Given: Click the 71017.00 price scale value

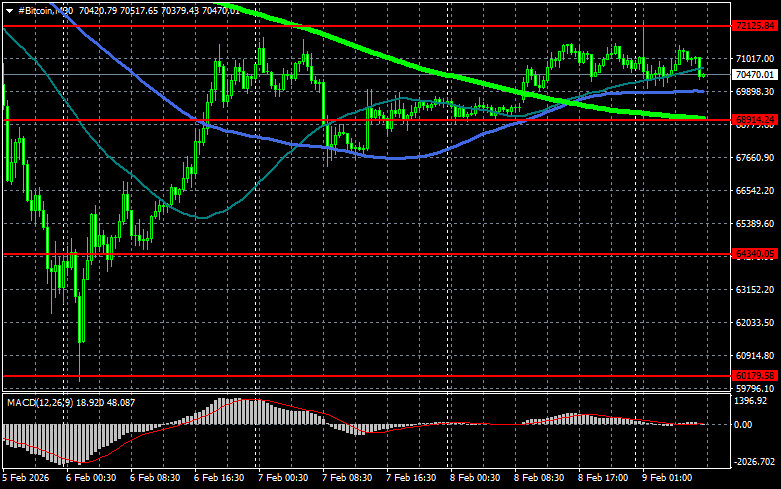Looking at the screenshot, I should [755, 59].
